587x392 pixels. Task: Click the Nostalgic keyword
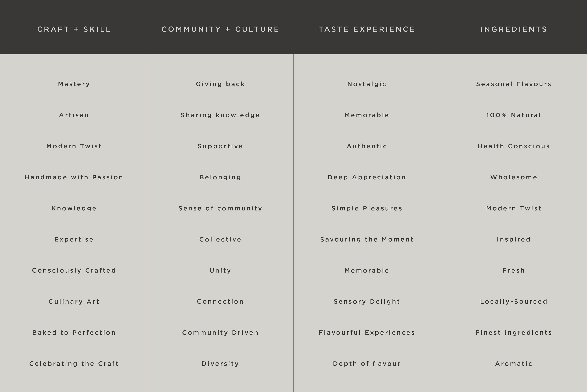[367, 84]
